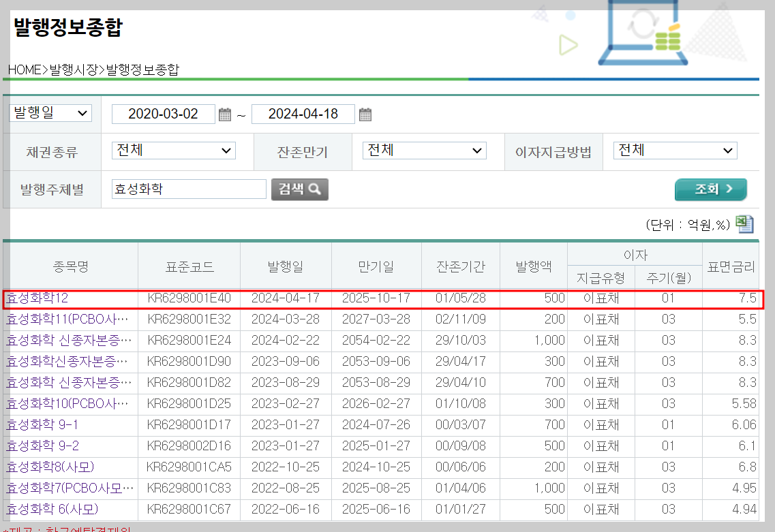
Task: Click coupon rate 4.95
Action: [744, 488]
